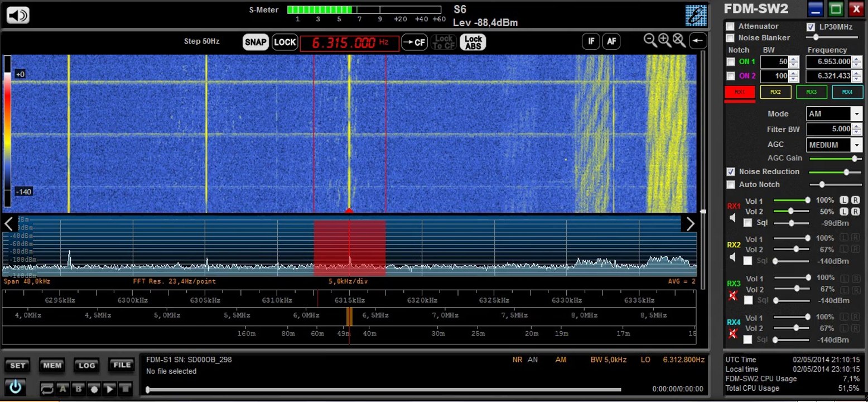Toggle the loop playback icon

point(47,389)
